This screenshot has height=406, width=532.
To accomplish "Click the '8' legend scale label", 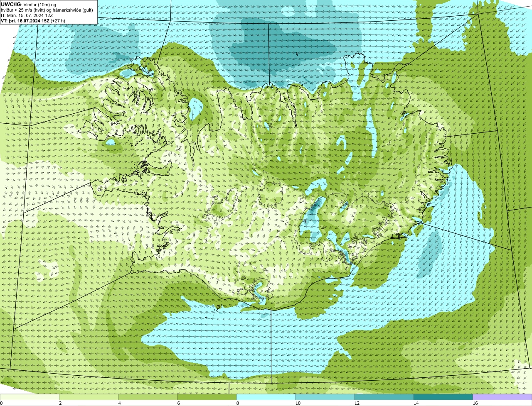I will [x=237, y=403].
